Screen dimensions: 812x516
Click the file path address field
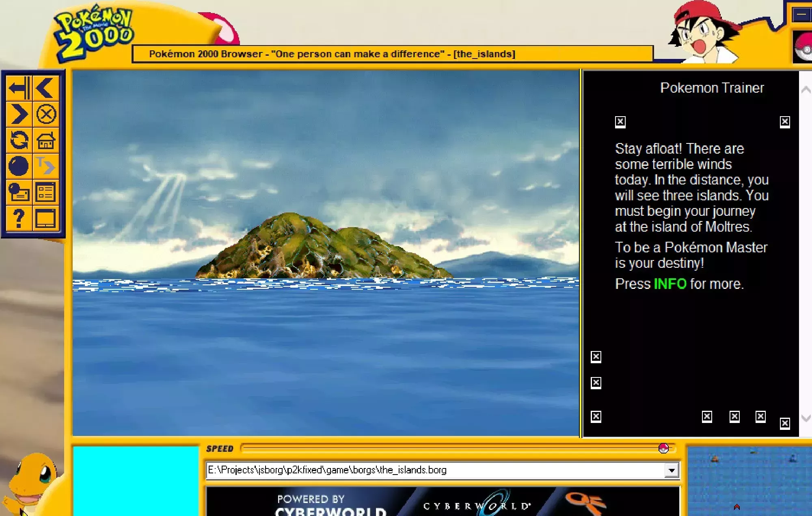point(434,470)
